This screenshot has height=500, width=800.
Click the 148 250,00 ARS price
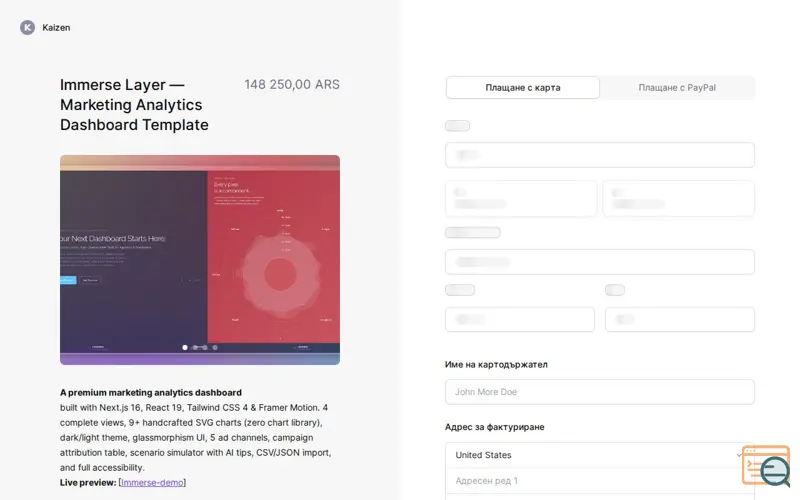[x=292, y=85]
